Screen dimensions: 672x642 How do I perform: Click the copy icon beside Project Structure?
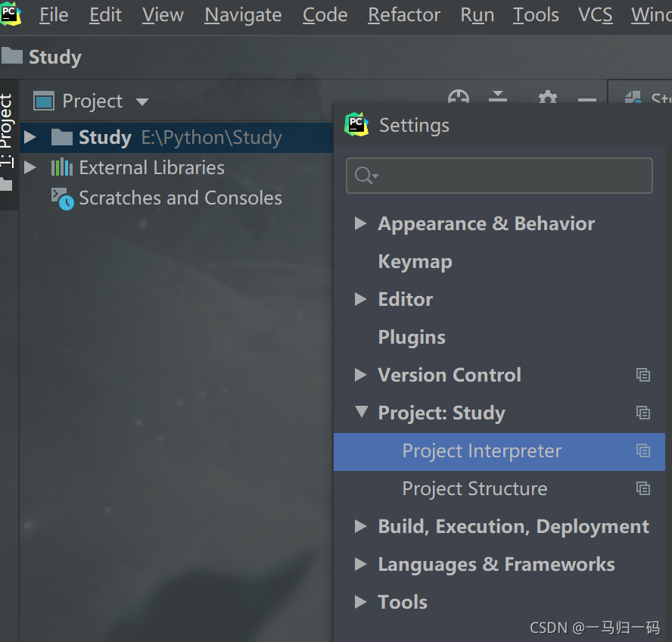[642, 488]
